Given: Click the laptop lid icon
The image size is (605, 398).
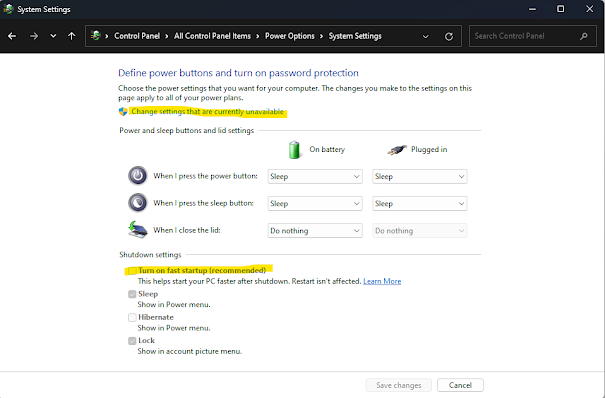Looking at the screenshot, I should [138, 229].
